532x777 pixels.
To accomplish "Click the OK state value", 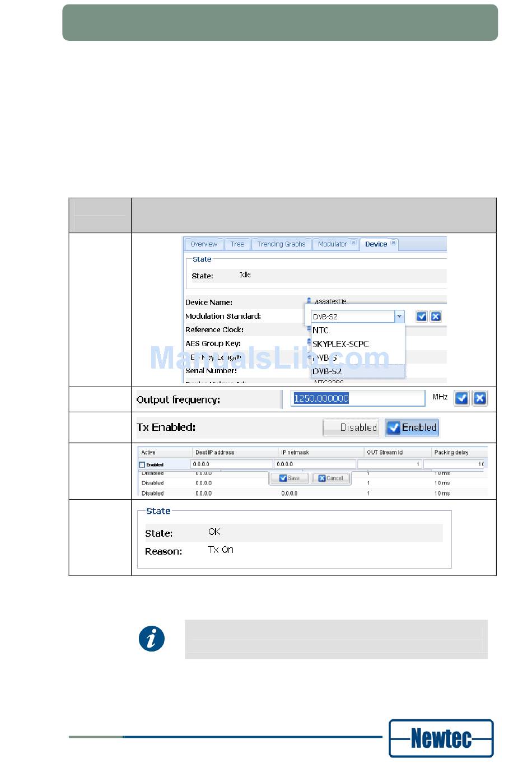I will click(x=214, y=532).
